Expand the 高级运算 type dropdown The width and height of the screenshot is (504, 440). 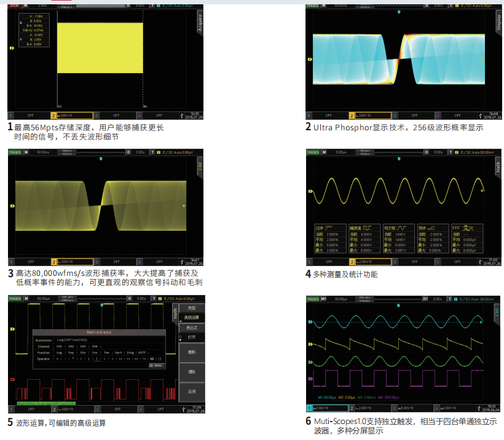pos(192,318)
